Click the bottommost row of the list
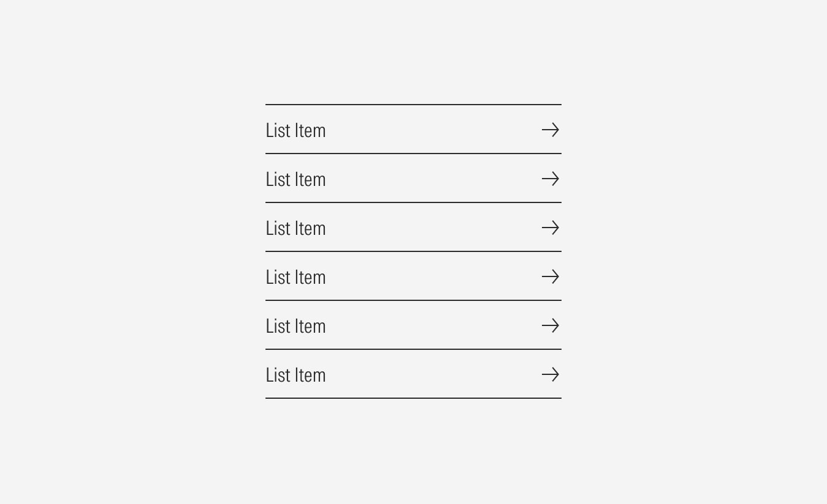Image resolution: width=827 pixels, height=504 pixels. [x=413, y=374]
